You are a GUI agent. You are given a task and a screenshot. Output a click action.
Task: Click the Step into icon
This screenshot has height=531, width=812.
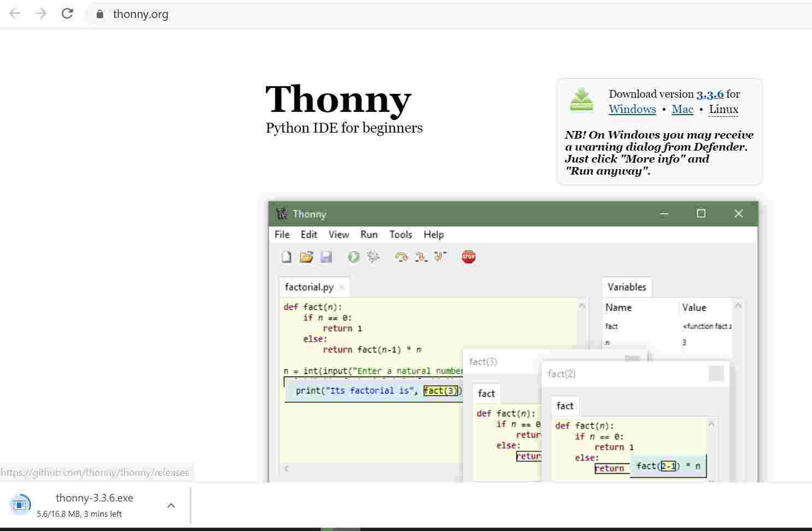tap(420, 256)
